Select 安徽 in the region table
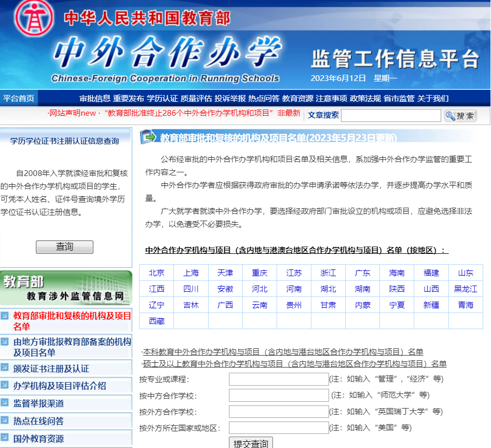Image resolution: width=491 pixels, height=448 pixels. (x=225, y=289)
